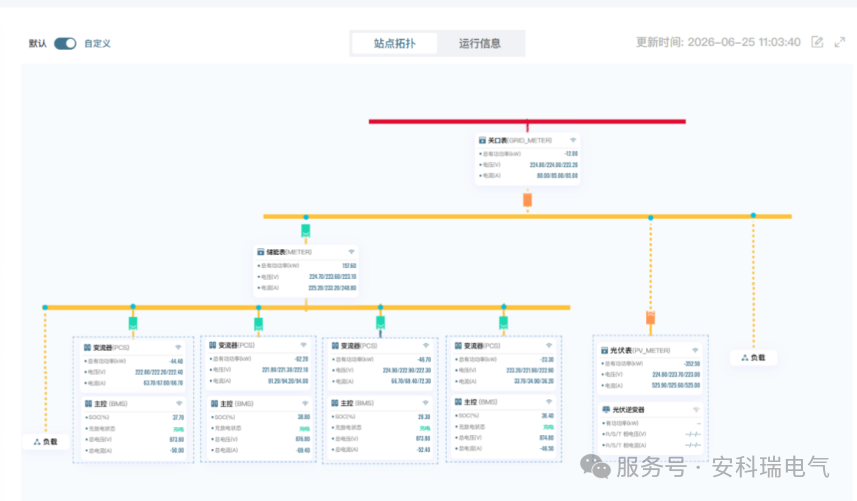
Task: Click the fullscreen expand icon at top right
Action: [840, 42]
